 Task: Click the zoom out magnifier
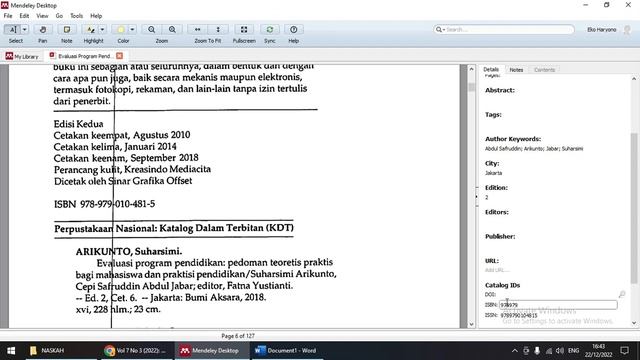151,29
